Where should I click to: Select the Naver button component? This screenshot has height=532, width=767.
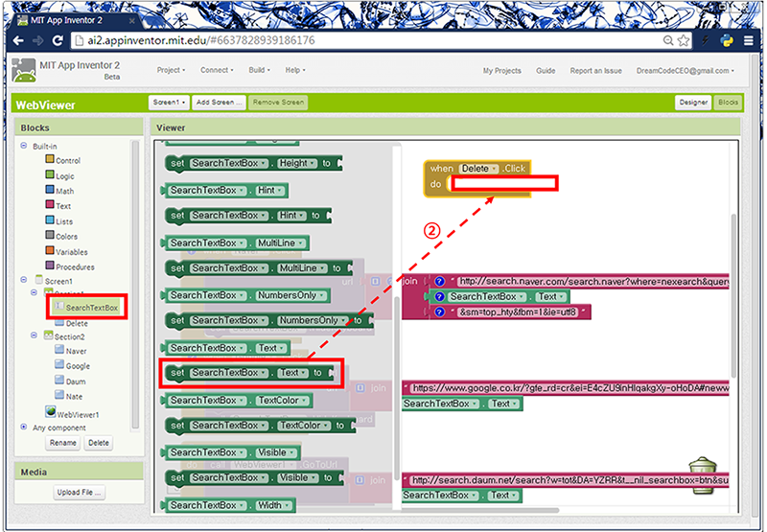point(70,351)
